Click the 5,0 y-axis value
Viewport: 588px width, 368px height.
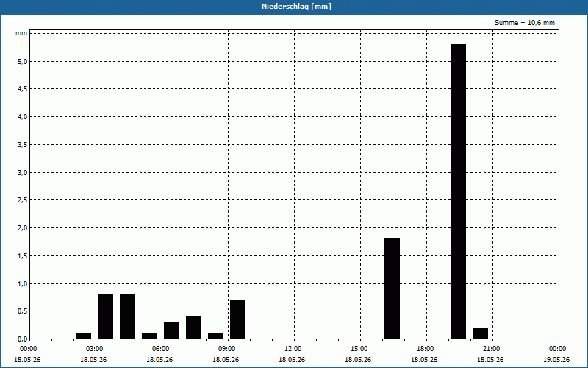(23, 61)
